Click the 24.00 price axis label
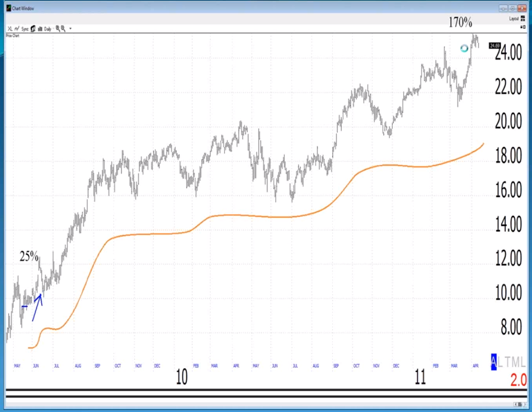Image resolution: width=532 pixels, height=412 pixels. [x=508, y=53]
